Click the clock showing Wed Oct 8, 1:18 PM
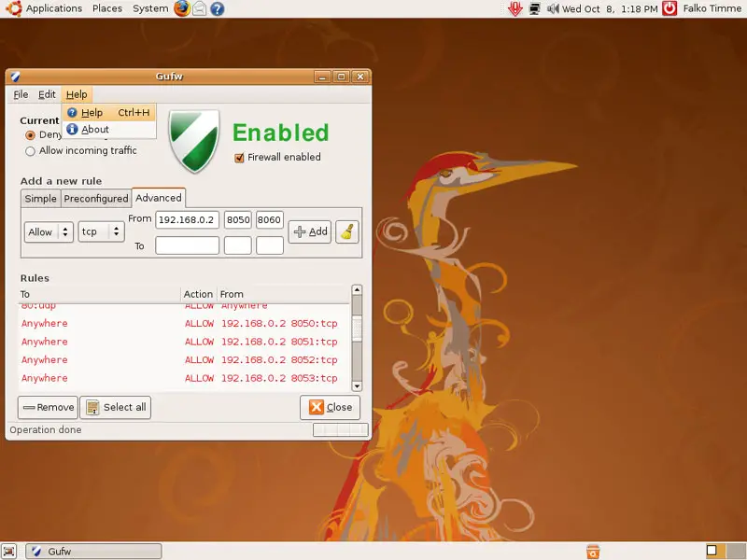Image resolution: width=747 pixels, height=560 pixels. pyautogui.click(x=610, y=8)
